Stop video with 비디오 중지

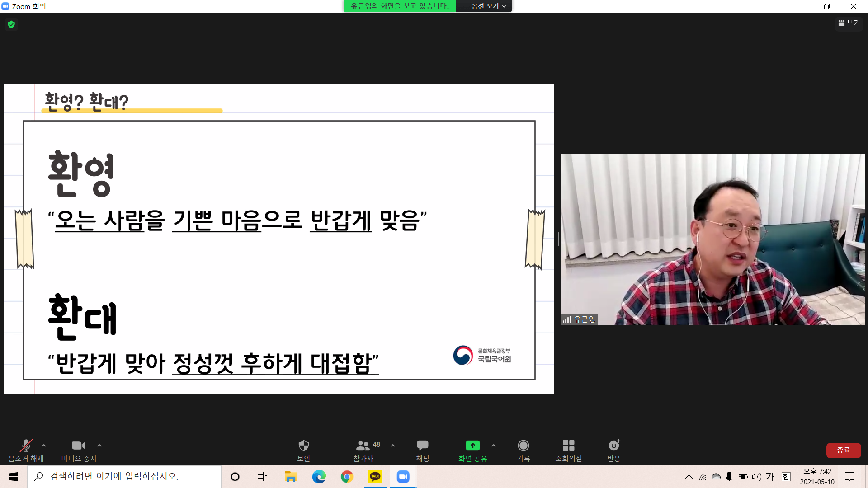tap(78, 446)
